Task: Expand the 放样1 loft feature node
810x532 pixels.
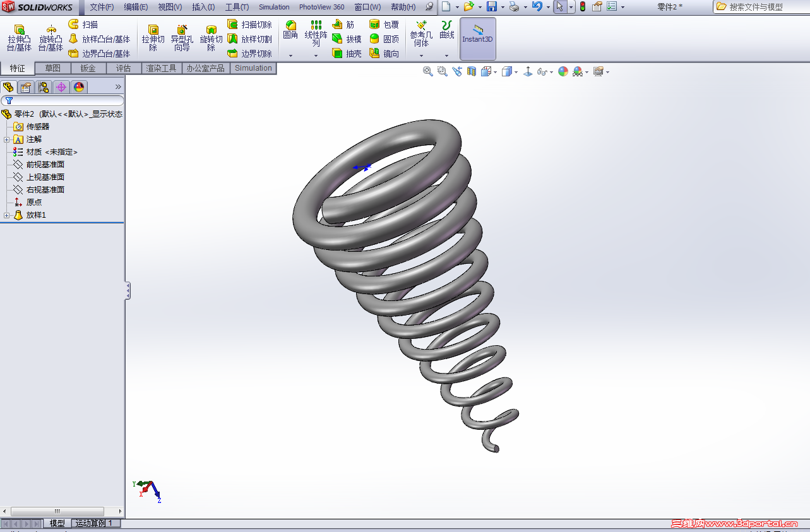Action: click(6, 215)
